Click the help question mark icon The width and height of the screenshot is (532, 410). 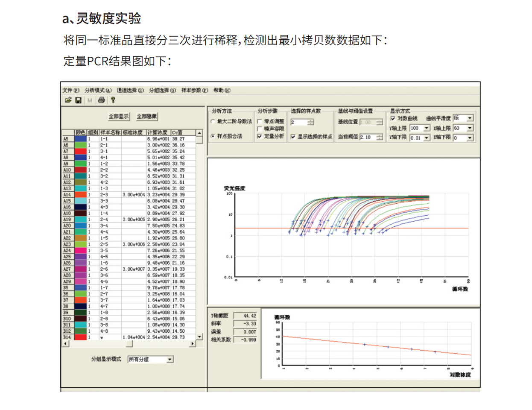coord(113,100)
